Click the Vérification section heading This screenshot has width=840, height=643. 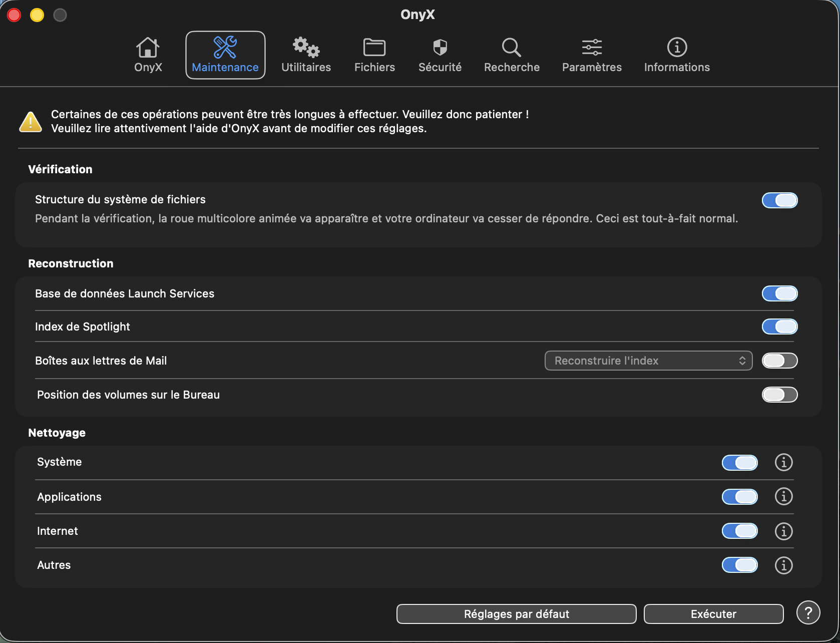60,169
